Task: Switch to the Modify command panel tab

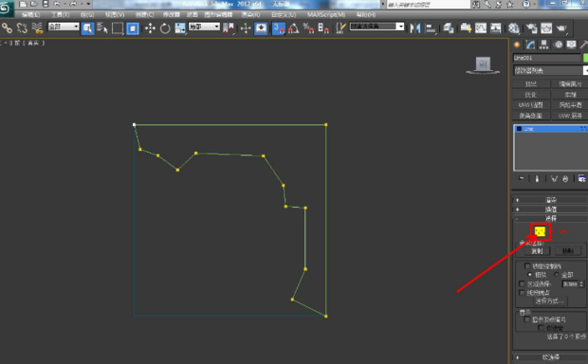Action: click(x=530, y=45)
